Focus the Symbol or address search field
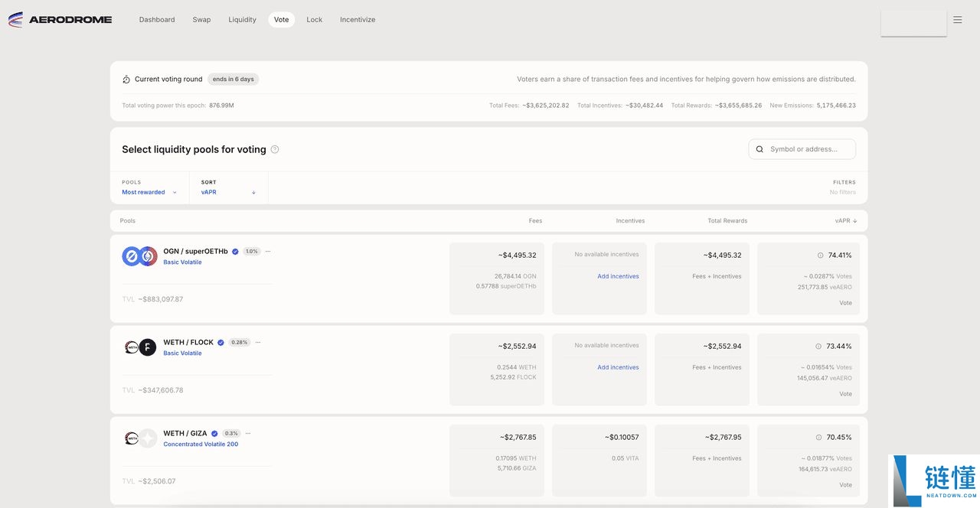980x508 pixels. [808, 149]
